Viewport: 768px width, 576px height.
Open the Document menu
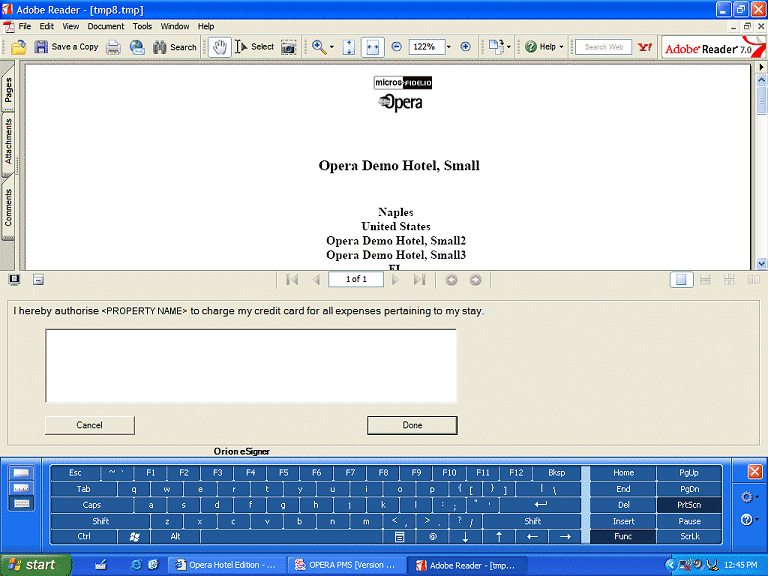[105, 26]
